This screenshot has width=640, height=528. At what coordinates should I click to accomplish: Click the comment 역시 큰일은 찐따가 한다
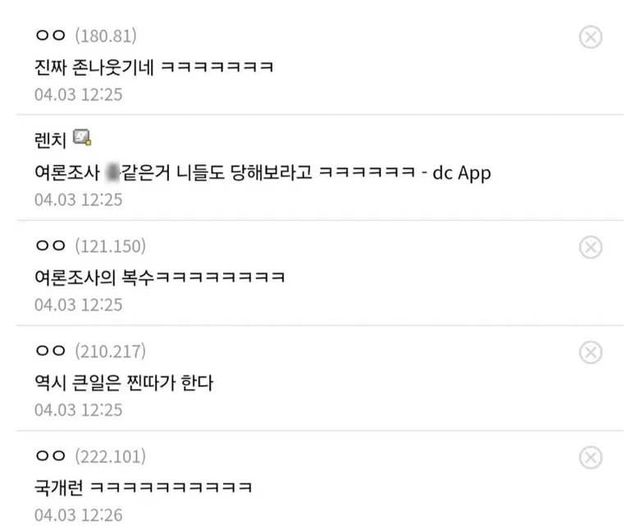(124, 383)
